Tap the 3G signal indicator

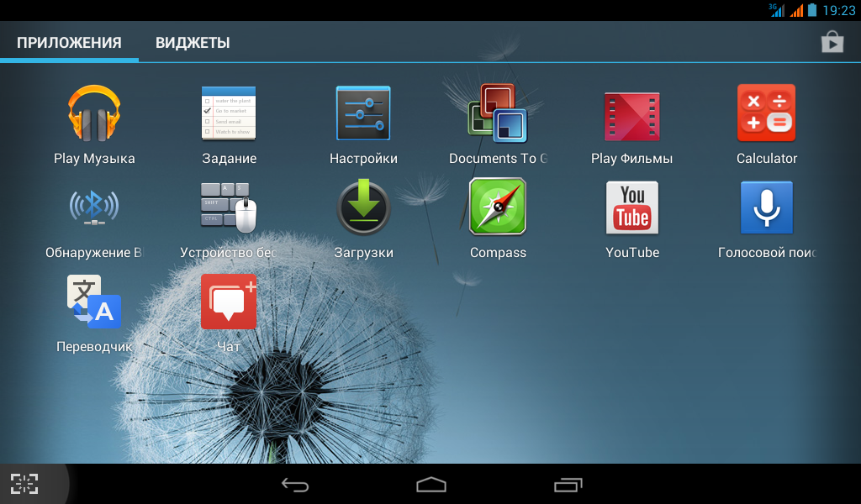[x=776, y=10]
